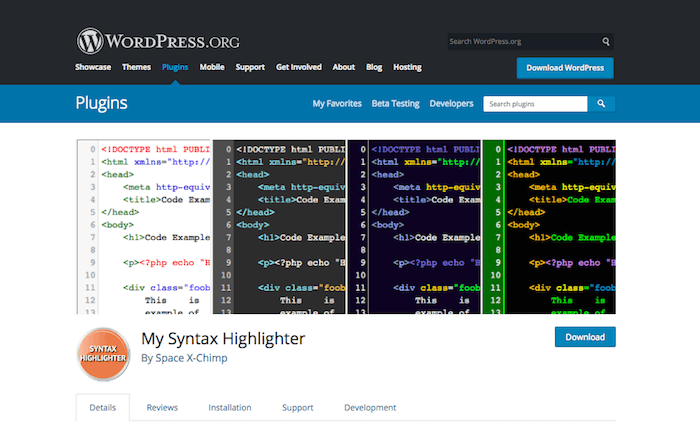The image size is (700, 430).
Task: Open the Space X-Chimp author link
Action: [191, 358]
